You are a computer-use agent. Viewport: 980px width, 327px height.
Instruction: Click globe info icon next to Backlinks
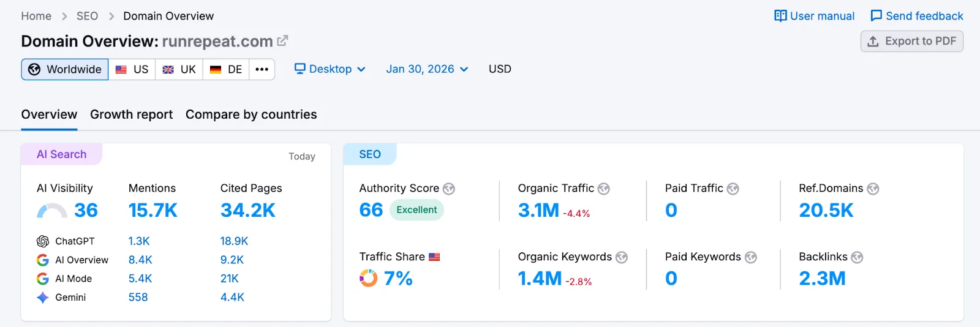tap(857, 257)
